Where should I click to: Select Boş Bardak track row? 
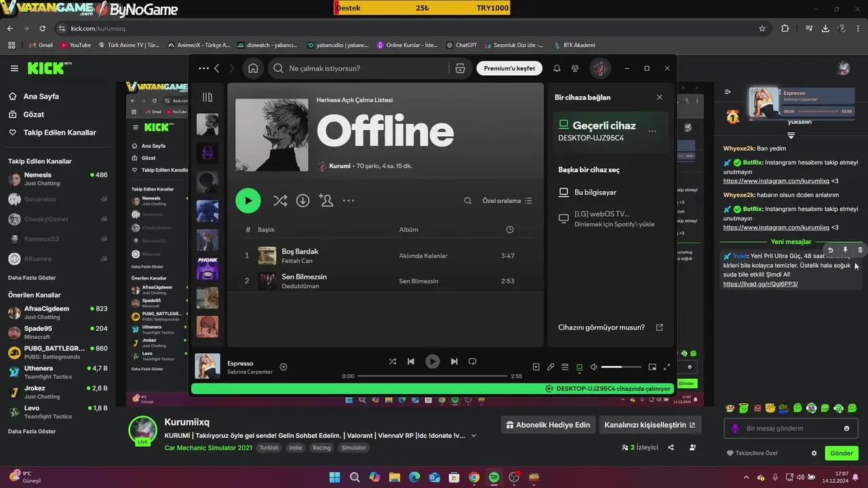385,256
